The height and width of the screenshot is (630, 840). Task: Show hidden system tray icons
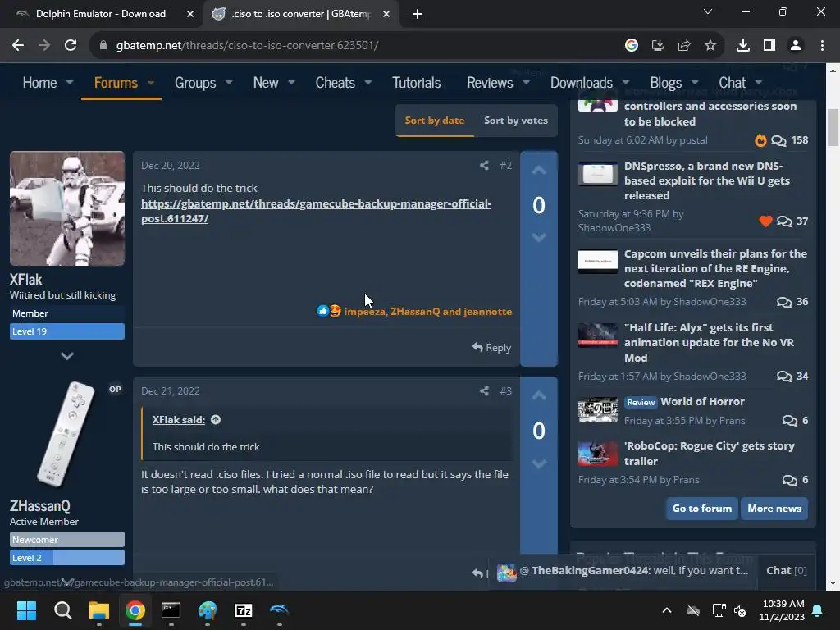click(667, 610)
